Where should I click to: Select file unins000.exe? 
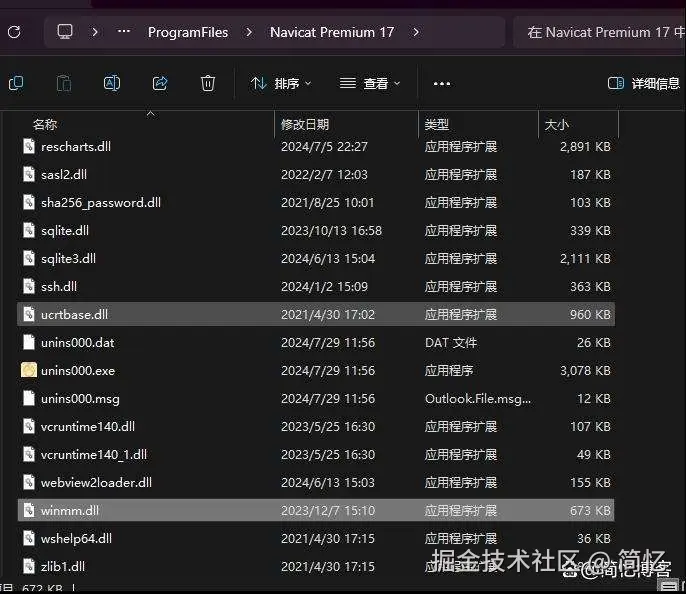coord(316,370)
